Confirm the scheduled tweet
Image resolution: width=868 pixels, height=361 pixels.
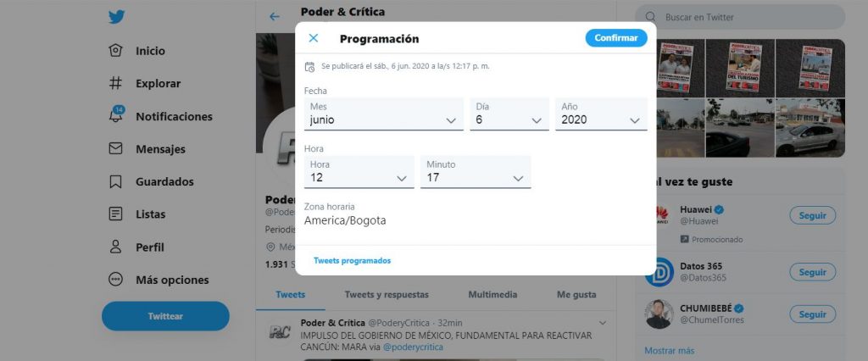[616, 38]
